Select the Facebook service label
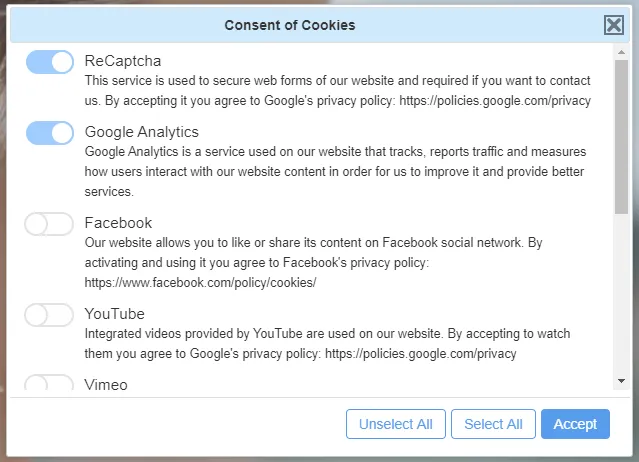This screenshot has width=639, height=462. click(118, 223)
